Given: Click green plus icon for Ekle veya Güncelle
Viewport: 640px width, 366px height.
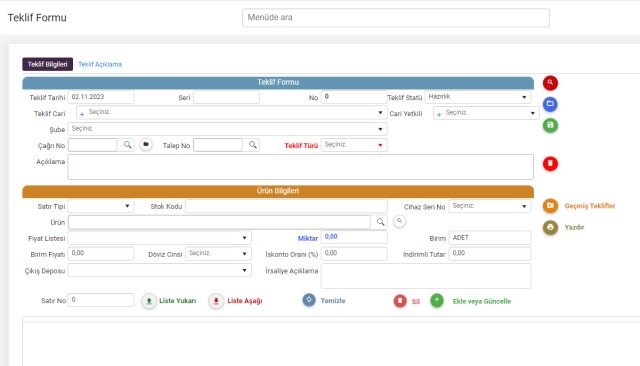Looking at the screenshot, I should (437, 301).
